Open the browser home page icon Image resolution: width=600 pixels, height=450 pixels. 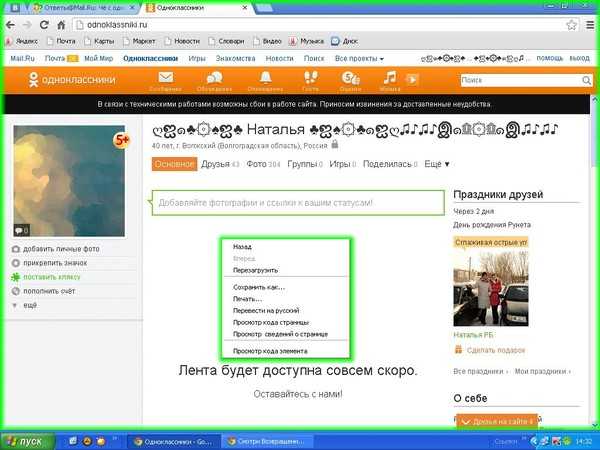pyautogui.click(x=61, y=25)
